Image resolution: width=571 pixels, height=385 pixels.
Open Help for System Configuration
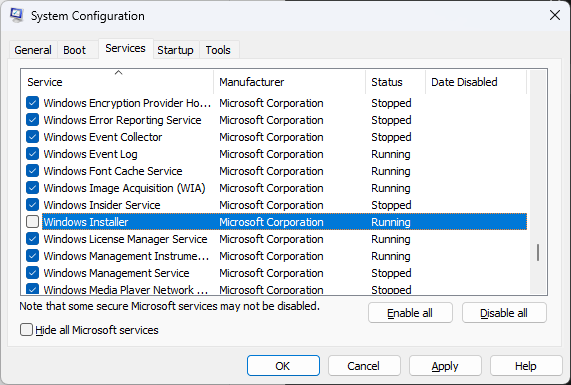point(526,366)
